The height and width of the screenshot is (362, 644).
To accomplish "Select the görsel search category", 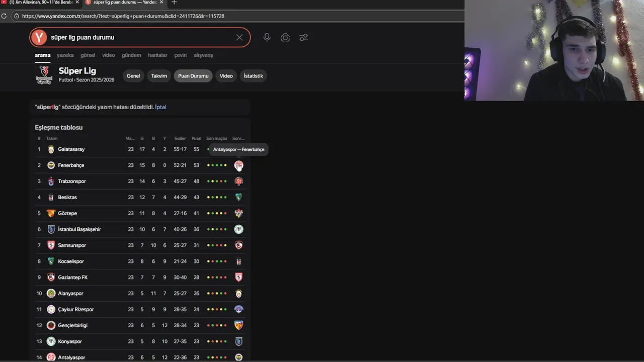I will coord(88,55).
